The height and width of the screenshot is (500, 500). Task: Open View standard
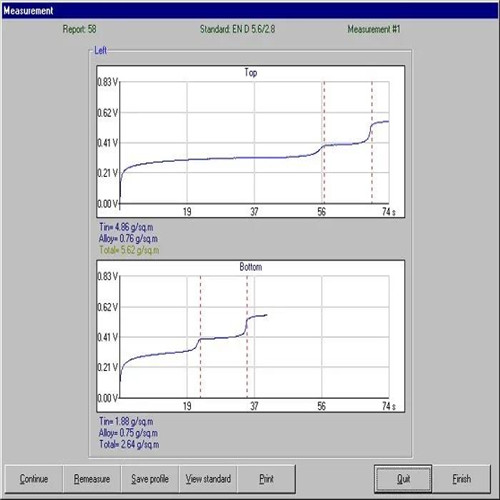(x=208, y=479)
